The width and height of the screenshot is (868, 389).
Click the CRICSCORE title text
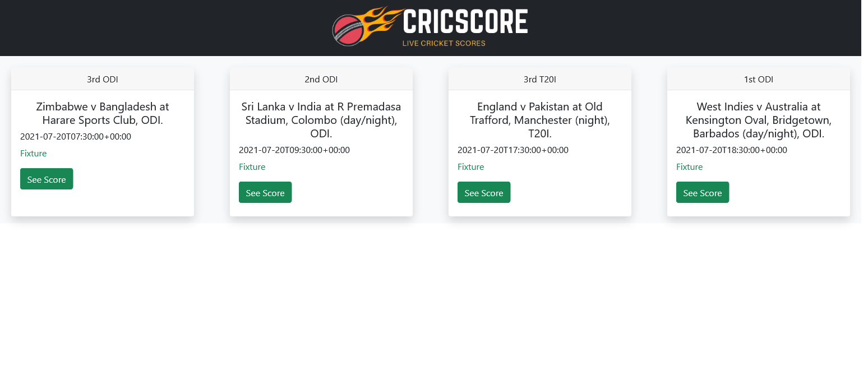pyautogui.click(x=464, y=22)
